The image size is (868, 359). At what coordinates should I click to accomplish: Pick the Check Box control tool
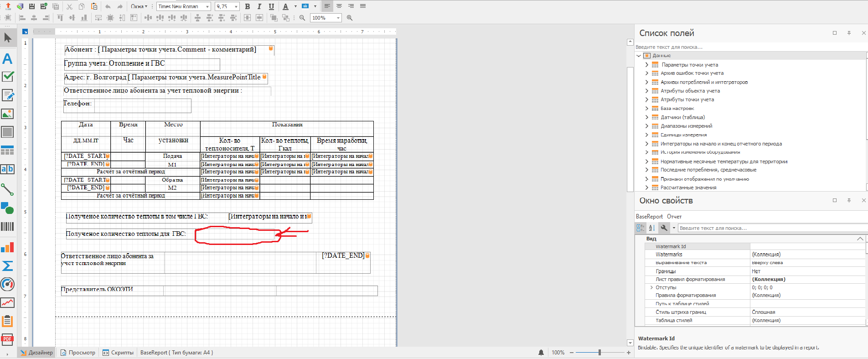click(x=8, y=77)
